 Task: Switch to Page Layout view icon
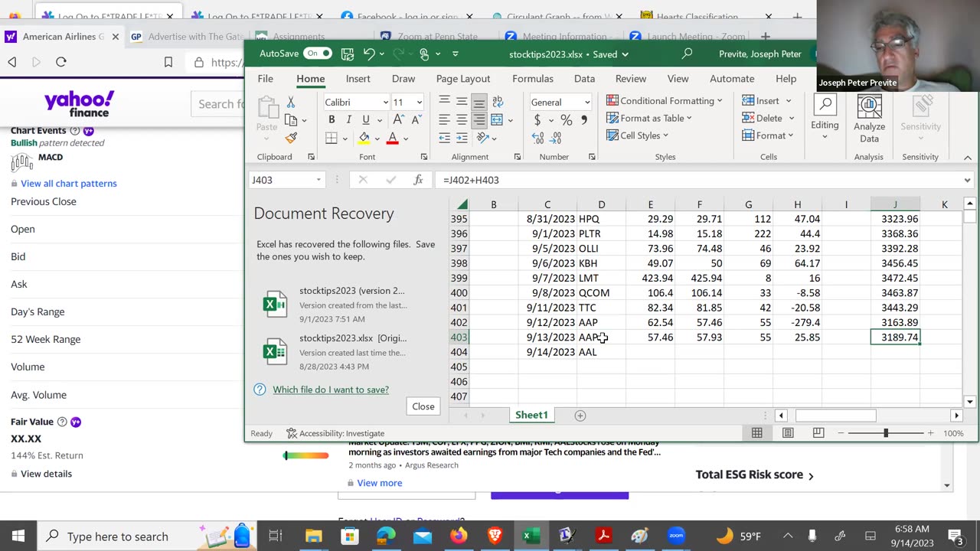coord(788,433)
